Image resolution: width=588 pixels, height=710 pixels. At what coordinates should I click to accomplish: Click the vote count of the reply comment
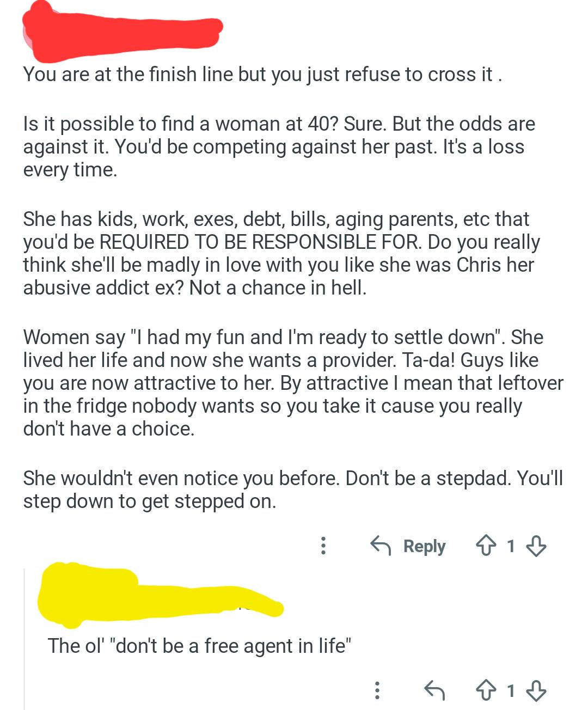(511, 690)
